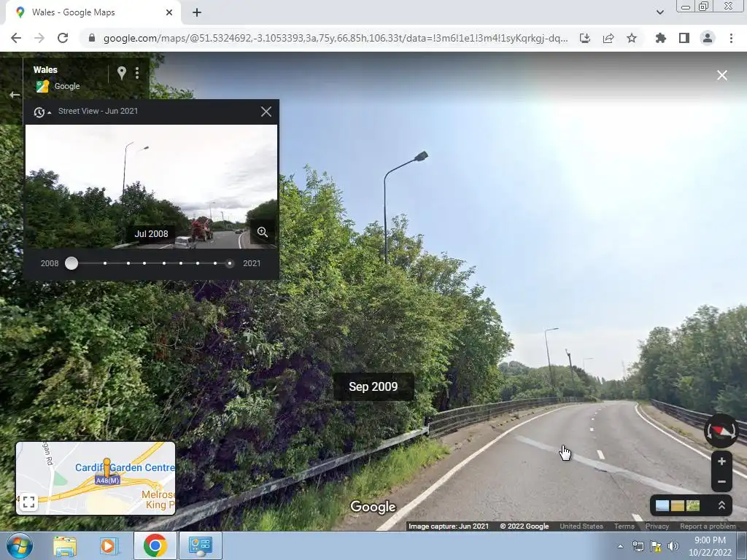Open the United States link
Viewport: 747px width, 560px height.
[581, 526]
